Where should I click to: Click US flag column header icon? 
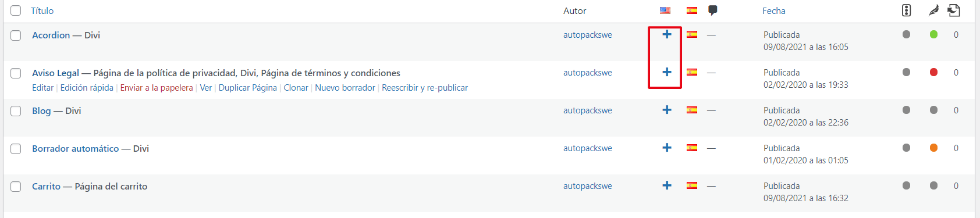pyautogui.click(x=665, y=10)
